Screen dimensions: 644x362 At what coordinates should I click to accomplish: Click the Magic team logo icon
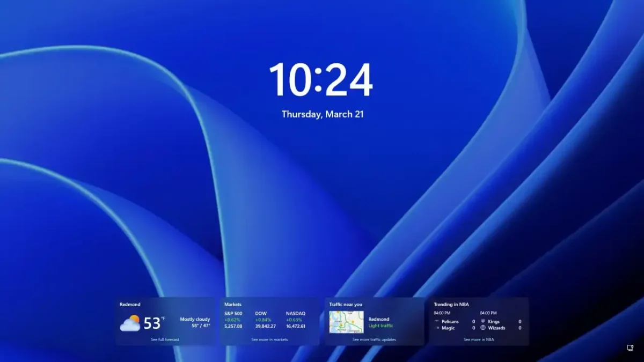click(x=437, y=328)
